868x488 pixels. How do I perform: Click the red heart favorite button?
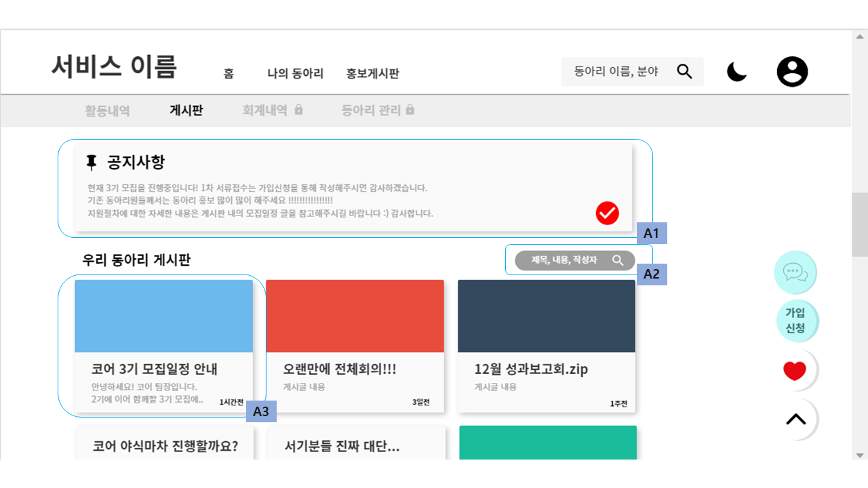[x=795, y=370]
